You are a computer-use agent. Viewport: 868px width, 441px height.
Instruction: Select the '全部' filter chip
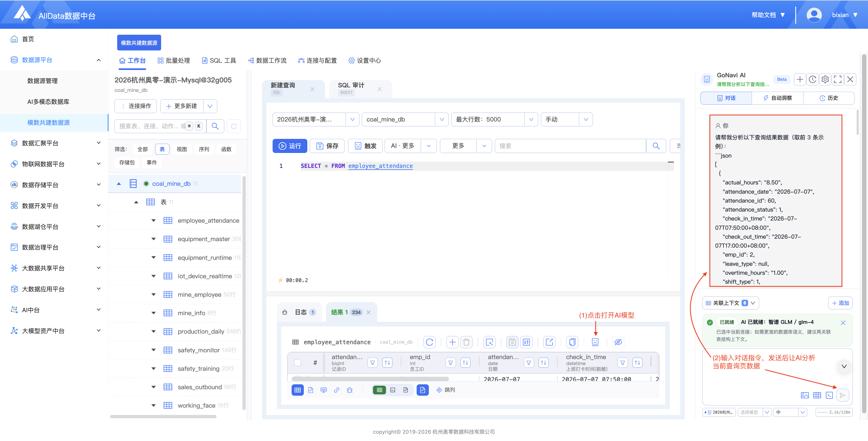(x=142, y=149)
